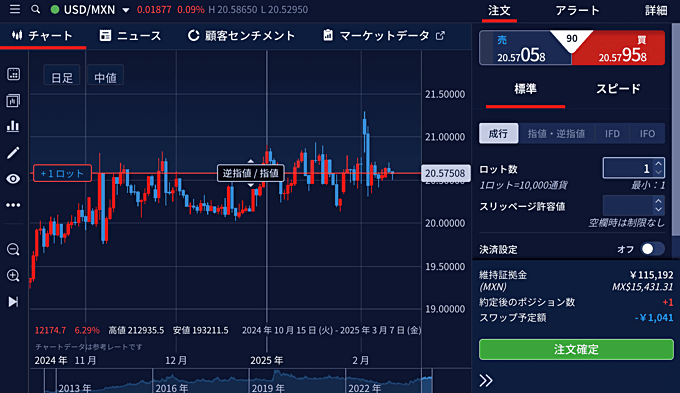Open the bar chart indicators icon
This screenshot has height=393, width=680.
click(x=13, y=126)
